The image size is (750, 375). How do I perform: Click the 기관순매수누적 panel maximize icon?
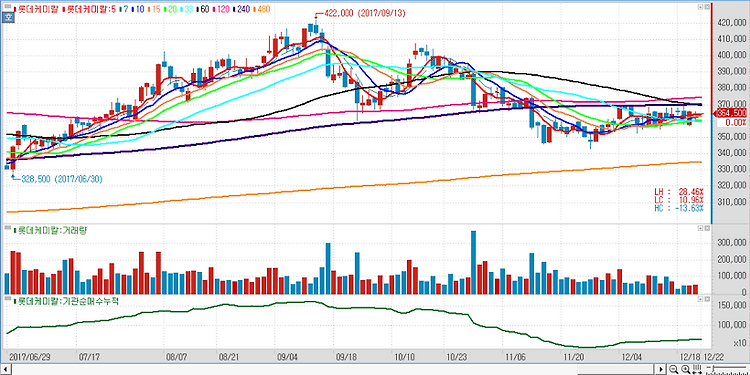coord(700,299)
